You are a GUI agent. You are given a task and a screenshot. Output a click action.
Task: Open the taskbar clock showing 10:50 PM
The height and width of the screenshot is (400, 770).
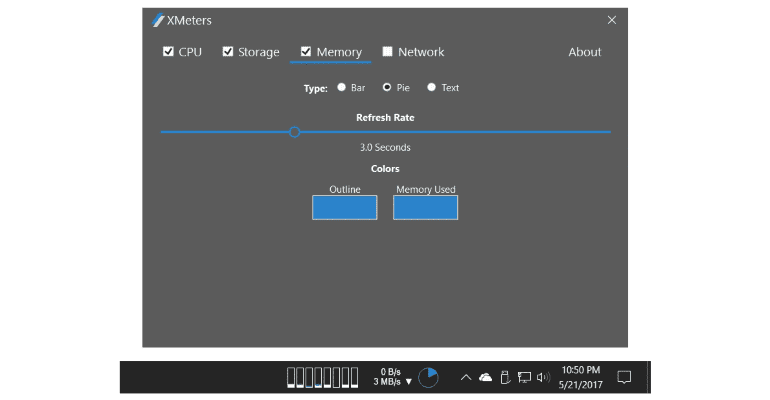(x=581, y=377)
